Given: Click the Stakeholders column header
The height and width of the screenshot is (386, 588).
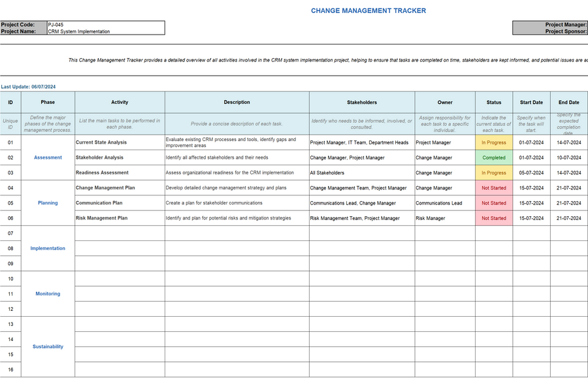Looking at the screenshot, I should [x=362, y=102].
